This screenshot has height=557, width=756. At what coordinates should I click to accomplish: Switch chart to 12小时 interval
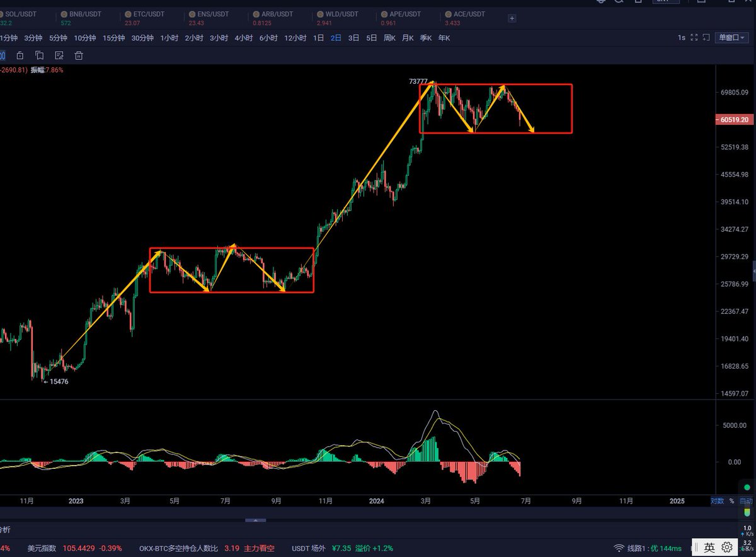coord(295,38)
